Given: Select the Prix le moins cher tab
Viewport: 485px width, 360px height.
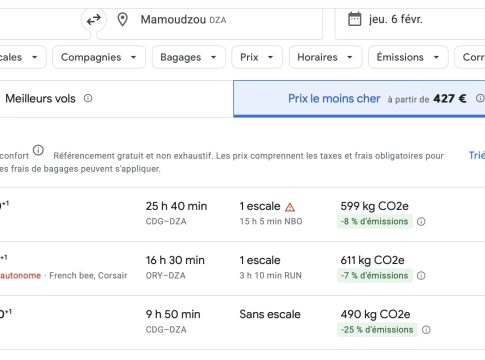Looking at the screenshot, I should tap(359, 99).
